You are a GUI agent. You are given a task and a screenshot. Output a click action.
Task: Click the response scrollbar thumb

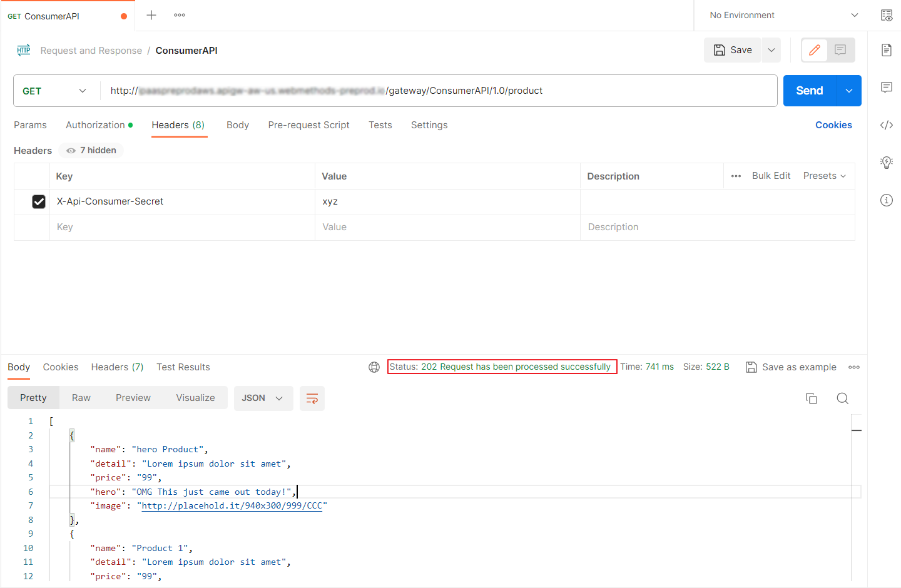point(857,430)
